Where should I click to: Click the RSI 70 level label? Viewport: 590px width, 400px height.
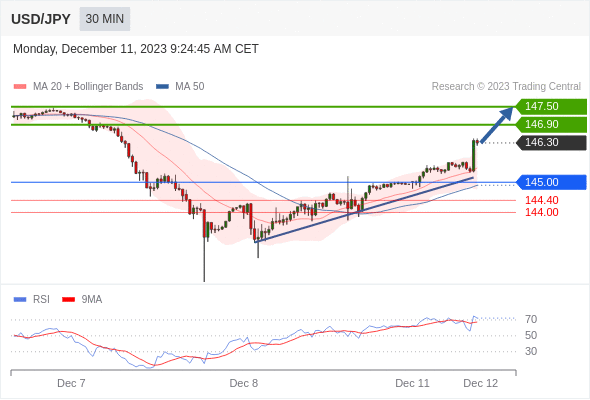click(531, 319)
